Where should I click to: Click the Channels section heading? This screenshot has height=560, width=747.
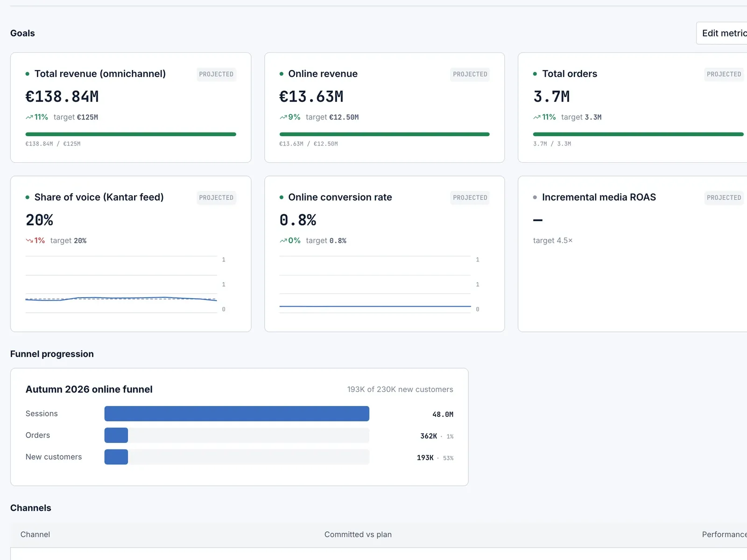(x=31, y=508)
